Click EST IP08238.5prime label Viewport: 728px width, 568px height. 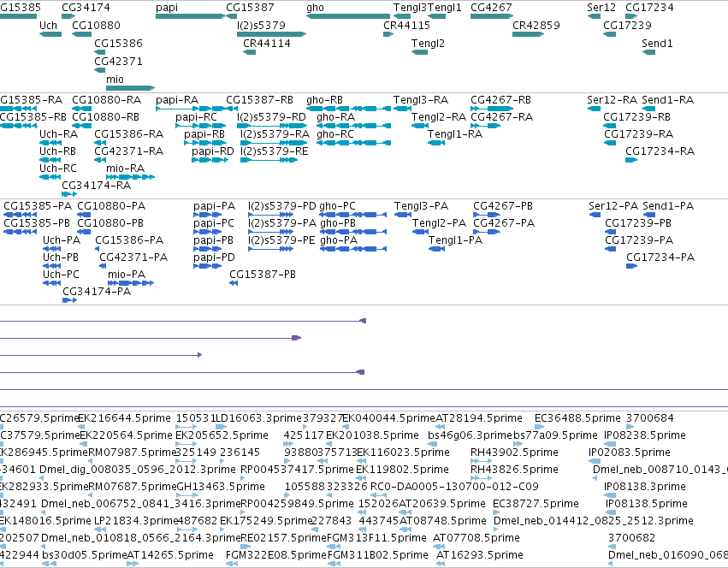645,435
